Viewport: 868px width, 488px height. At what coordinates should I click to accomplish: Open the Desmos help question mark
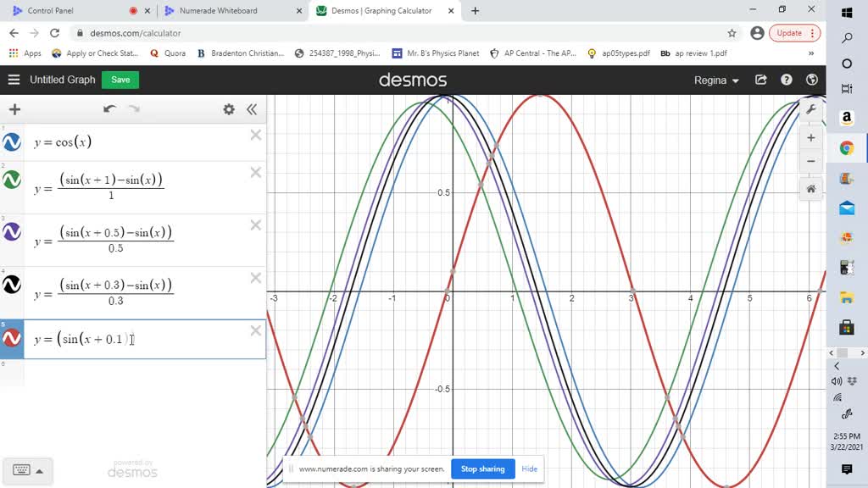tap(786, 80)
